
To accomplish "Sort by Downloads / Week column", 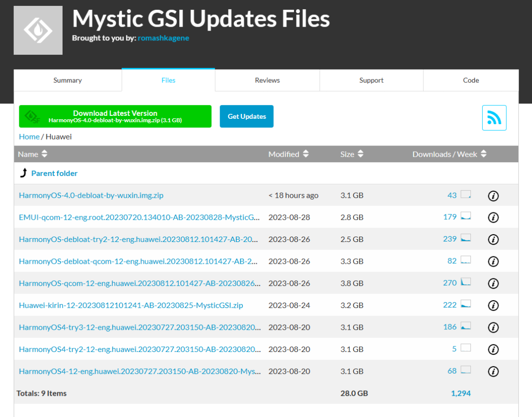I will tap(449, 154).
